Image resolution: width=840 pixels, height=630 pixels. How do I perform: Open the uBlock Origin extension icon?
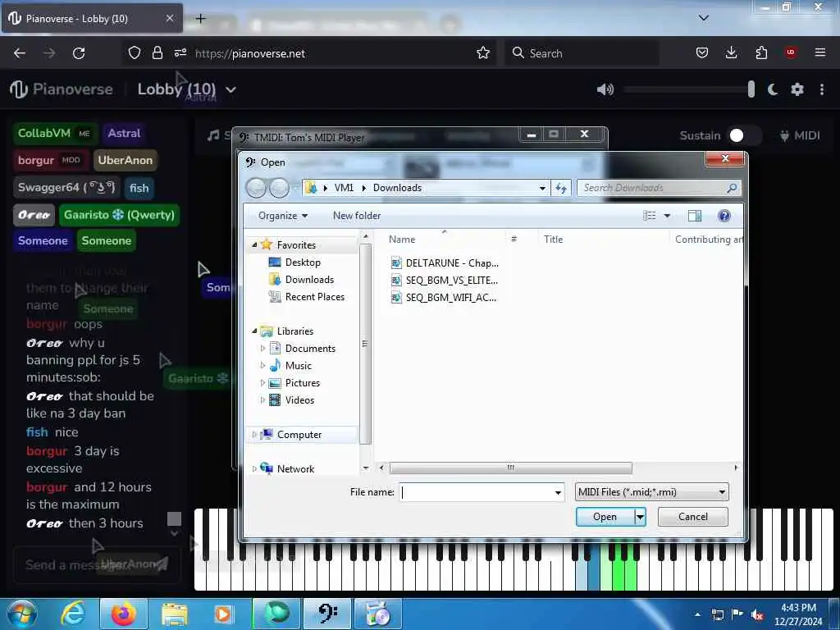[791, 52]
